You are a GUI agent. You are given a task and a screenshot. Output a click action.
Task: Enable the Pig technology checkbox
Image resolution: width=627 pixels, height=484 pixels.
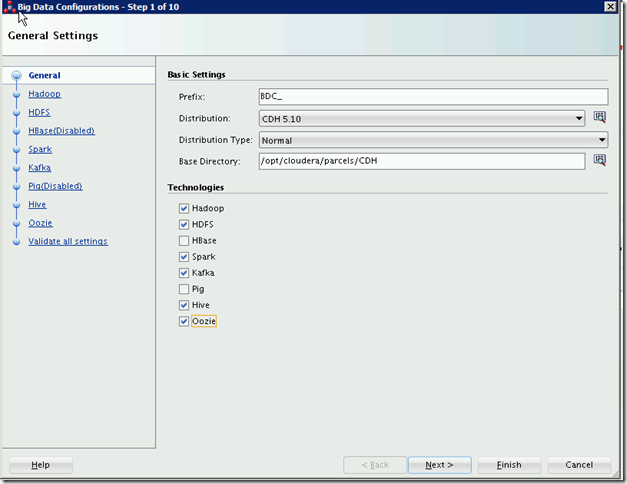pos(184,289)
